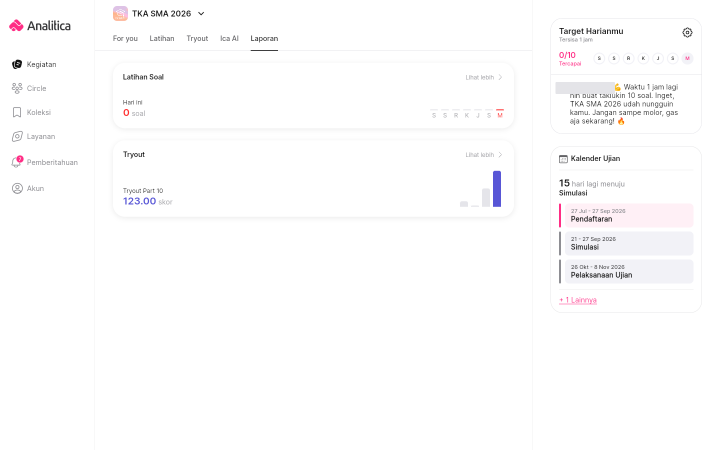Select the J day circle in Target Harianmu
720x450 pixels.
(658, 58)
